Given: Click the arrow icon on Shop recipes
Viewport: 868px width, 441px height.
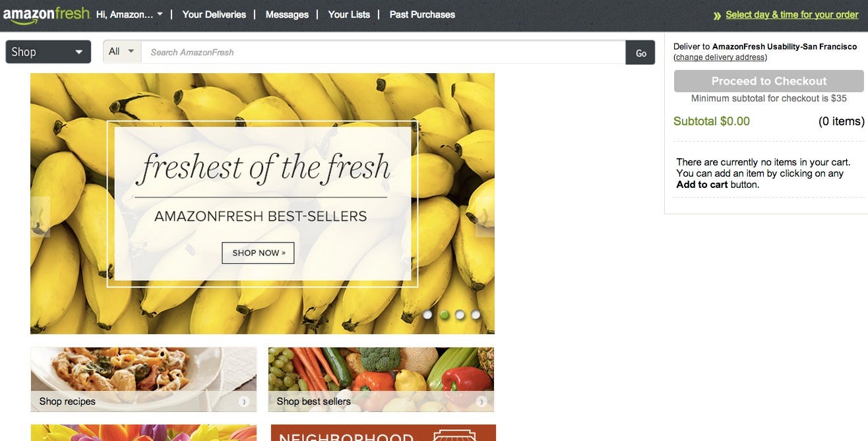Looking at the screenshot, I should click(x=244, y=401).
